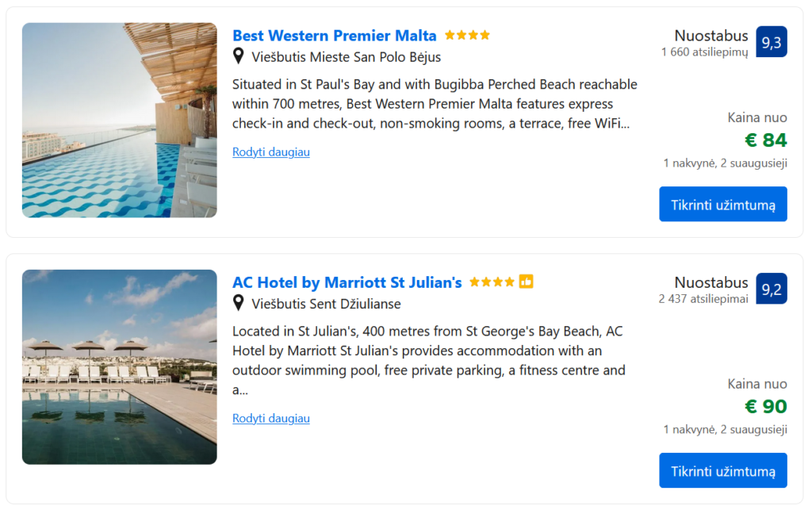
Task: Click the location pin icon for Best Western
Action: 238,56
